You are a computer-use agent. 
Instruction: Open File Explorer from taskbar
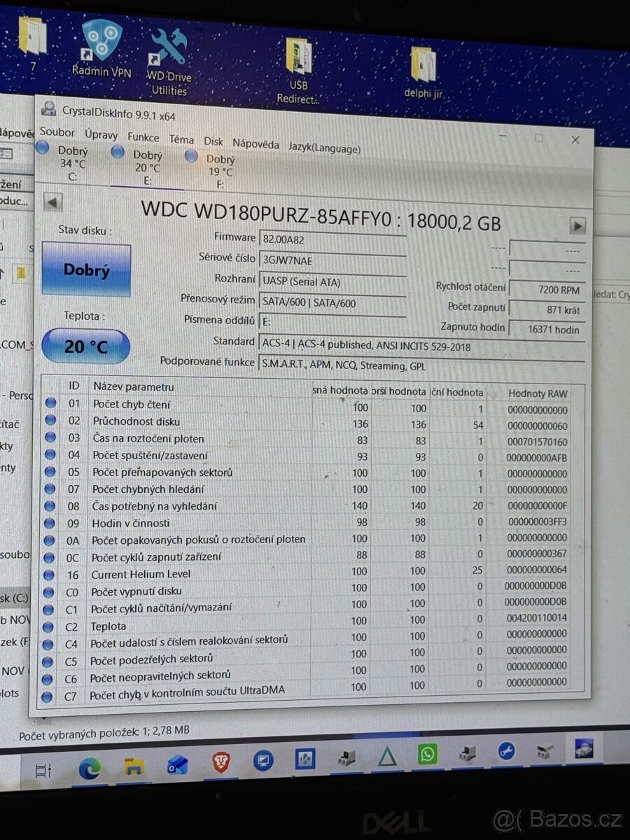[134, 767]
